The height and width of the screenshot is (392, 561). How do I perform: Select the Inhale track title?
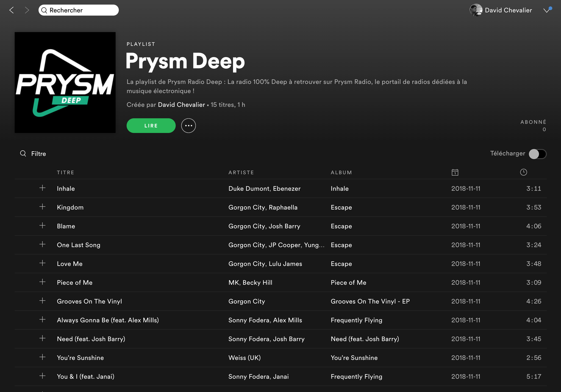66,189
